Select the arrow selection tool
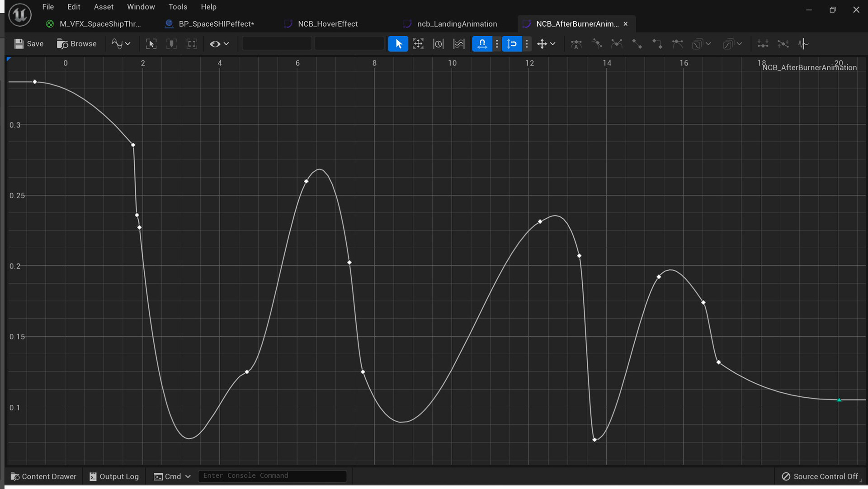Viewport: 868px width, 489px height. coord(398,44)
